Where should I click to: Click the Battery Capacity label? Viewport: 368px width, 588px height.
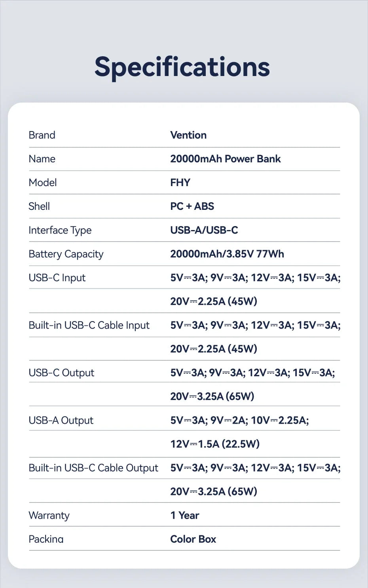66,254
